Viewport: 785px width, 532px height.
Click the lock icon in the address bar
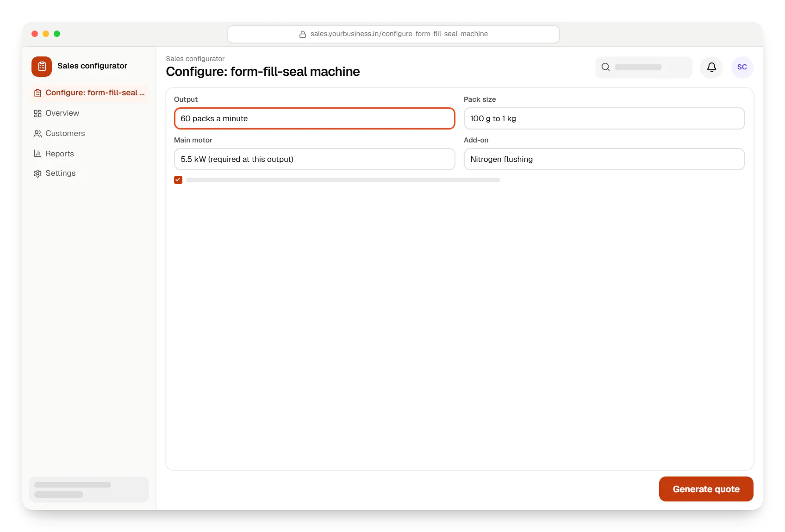pyautogui.click(x=303, y=34)
